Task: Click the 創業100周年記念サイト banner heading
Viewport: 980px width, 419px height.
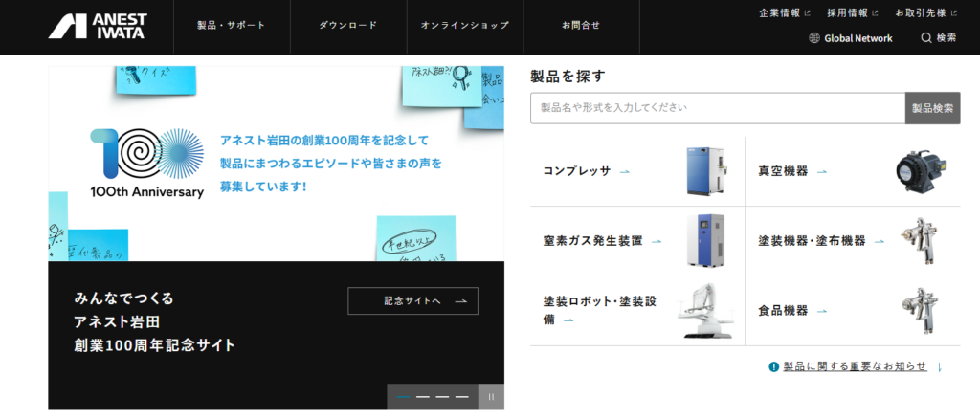Action: (154, 345)
